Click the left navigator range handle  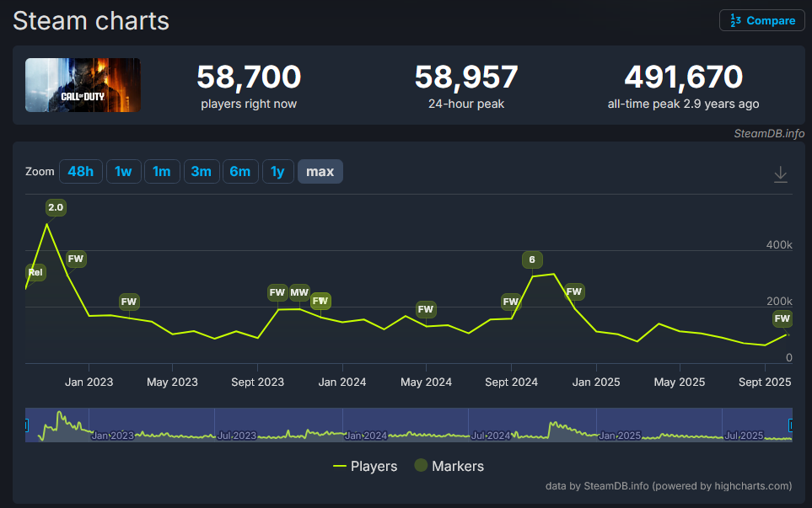tap(26, 425)
